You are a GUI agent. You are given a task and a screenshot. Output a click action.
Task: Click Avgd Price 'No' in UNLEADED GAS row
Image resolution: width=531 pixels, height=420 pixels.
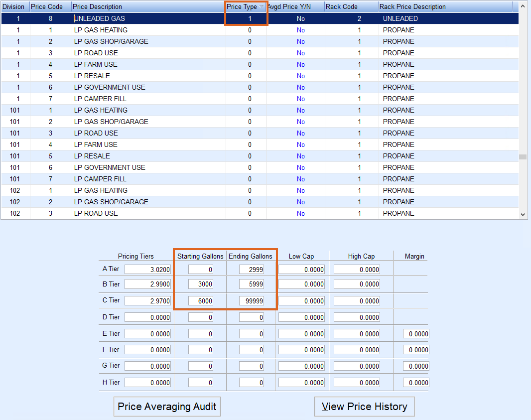301,18
